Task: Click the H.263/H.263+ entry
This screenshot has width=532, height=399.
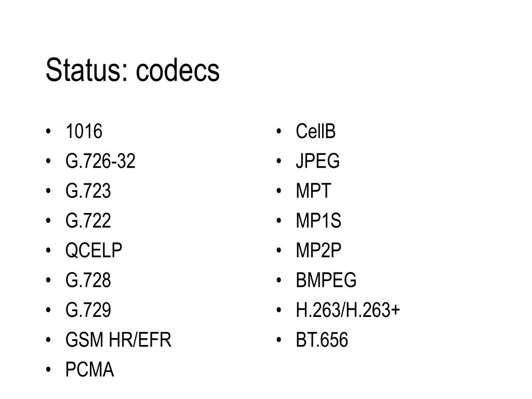Action: [348, 310]
